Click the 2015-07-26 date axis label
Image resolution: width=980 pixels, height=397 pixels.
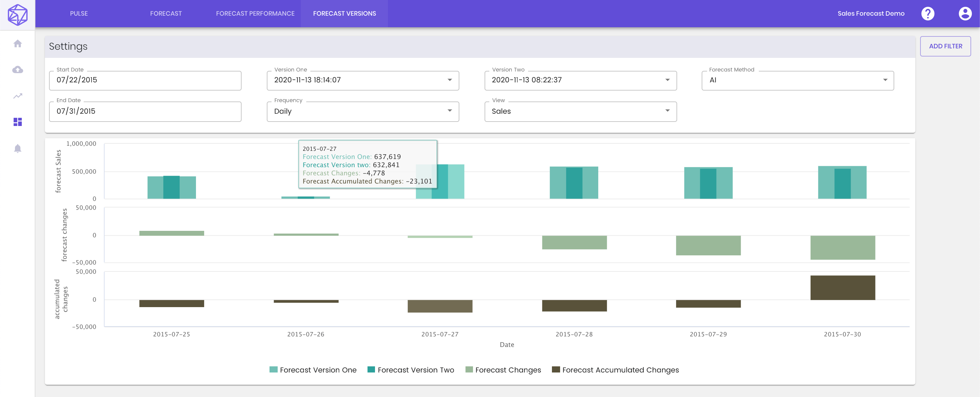click(306, 334)
